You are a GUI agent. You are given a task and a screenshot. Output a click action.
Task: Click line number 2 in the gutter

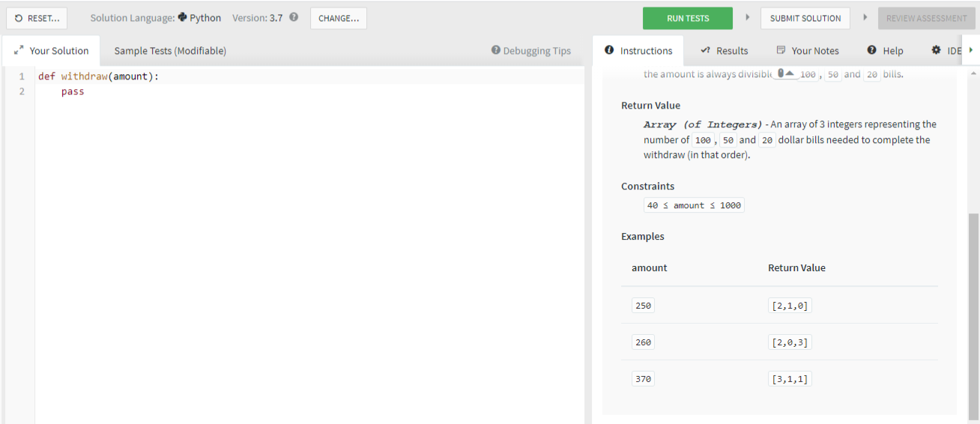coord(22,91)
